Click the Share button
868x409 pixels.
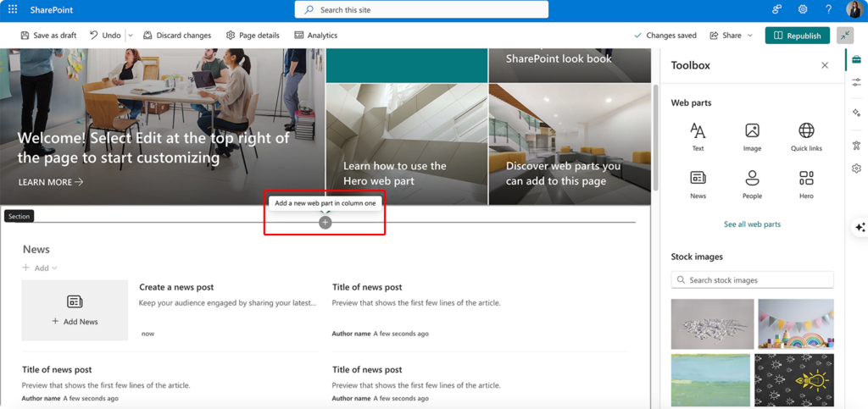pos(726,36)
